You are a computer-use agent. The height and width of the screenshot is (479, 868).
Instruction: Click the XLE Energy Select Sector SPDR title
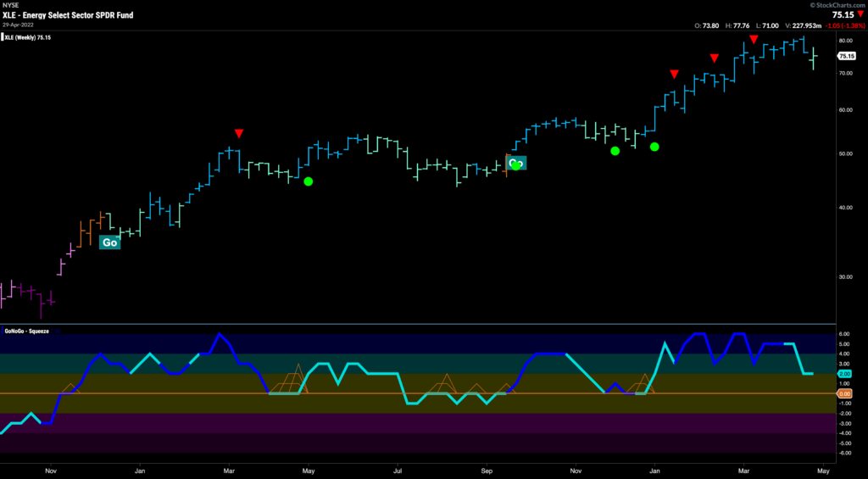point(68,15)
